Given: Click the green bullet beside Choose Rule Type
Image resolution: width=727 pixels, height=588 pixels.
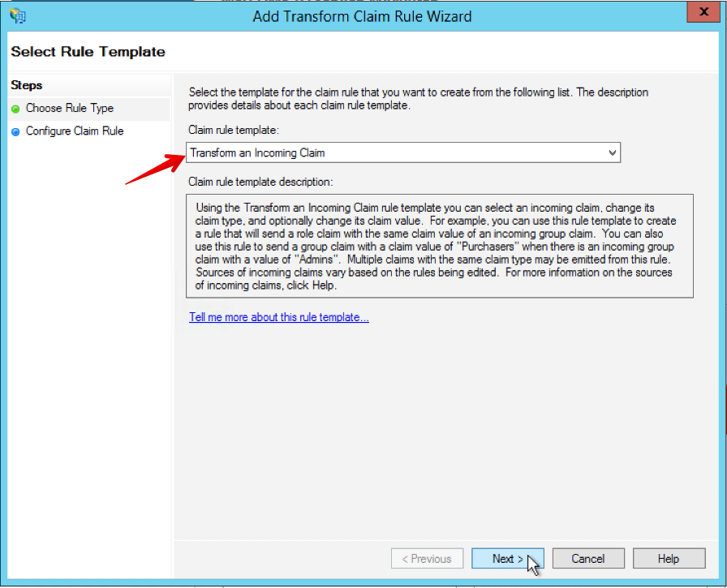Looking at the screenshot, I should tap(16, 109).
